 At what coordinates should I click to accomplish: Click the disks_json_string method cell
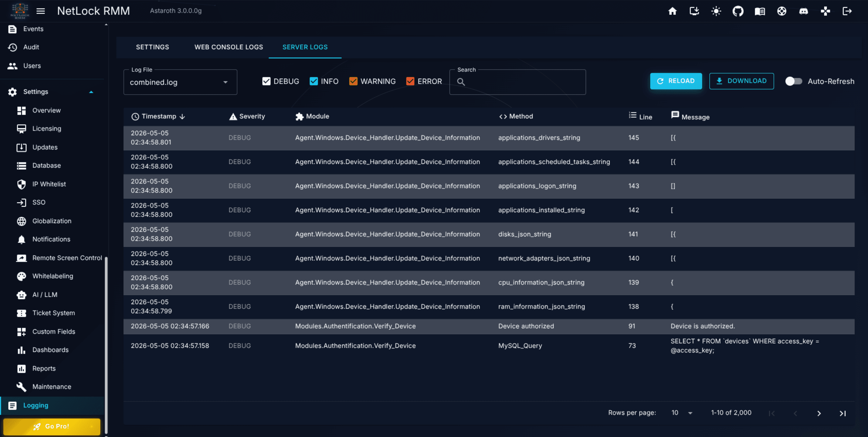pyautogui.click(x=525, y=234)
